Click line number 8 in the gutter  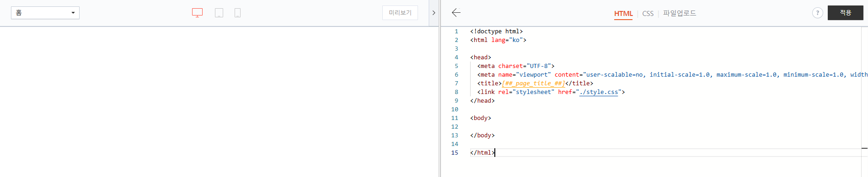coord(456,92)
